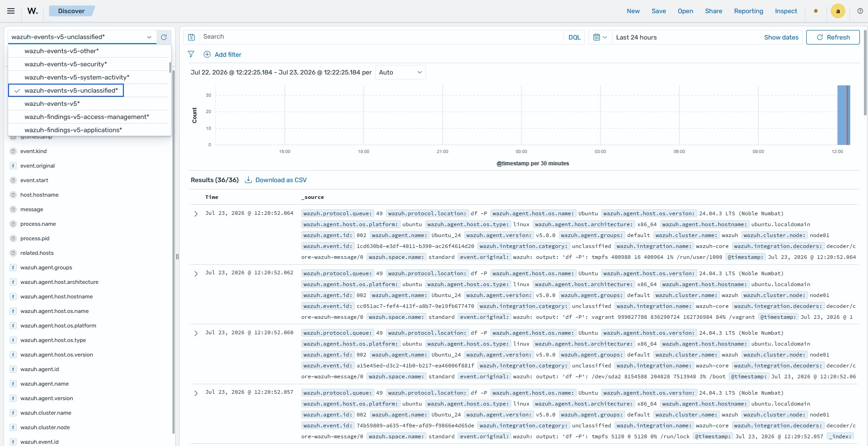Click the type icon for wazuh.agent.version field
Image resolution: width=868 pixels, height=446 pixels.
(13, 398)
